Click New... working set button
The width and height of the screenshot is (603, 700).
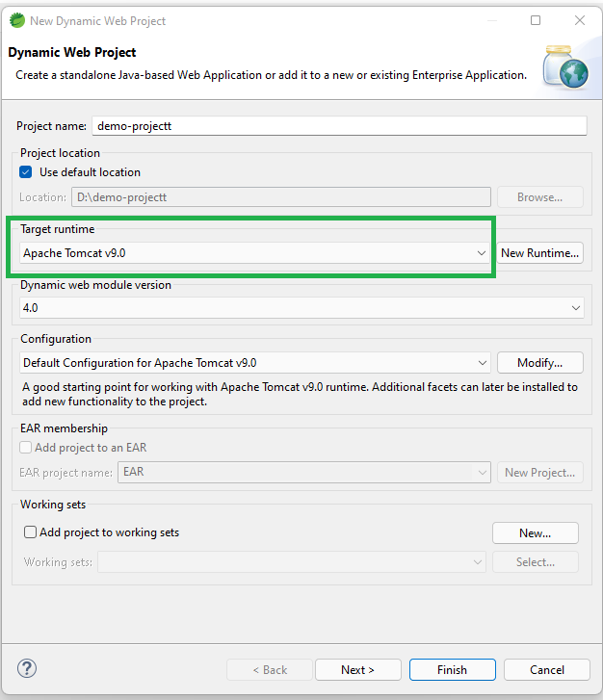tap(536, 533)
